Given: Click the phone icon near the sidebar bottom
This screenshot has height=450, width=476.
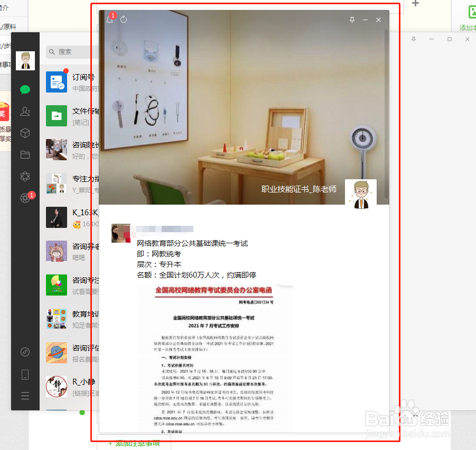Looking at the screenshot, I should point(25,374).
